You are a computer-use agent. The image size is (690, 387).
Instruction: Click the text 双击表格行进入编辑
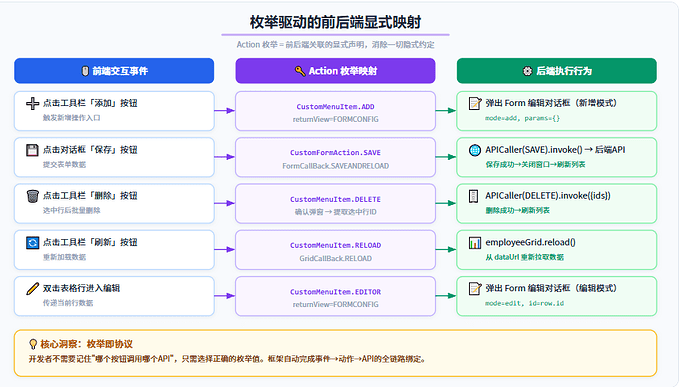(x=81, y=288)
